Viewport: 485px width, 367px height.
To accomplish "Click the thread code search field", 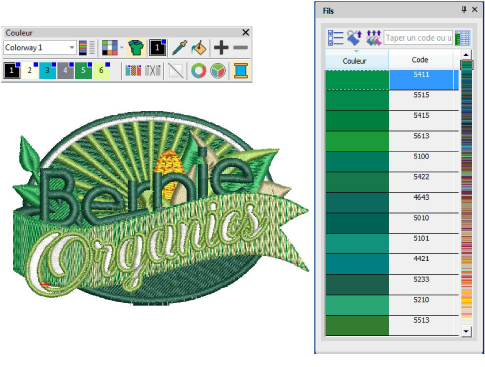I will [418, 38].
